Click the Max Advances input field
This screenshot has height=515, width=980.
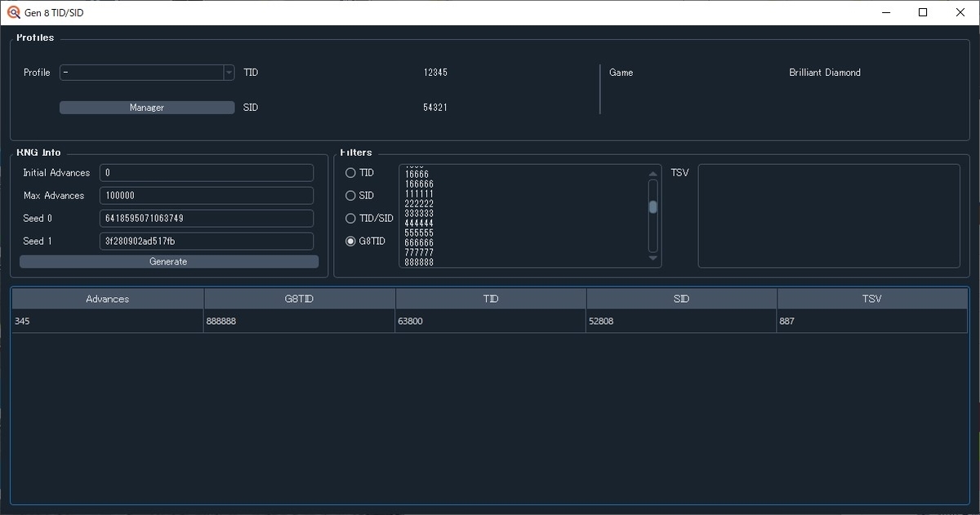(206, 195)
